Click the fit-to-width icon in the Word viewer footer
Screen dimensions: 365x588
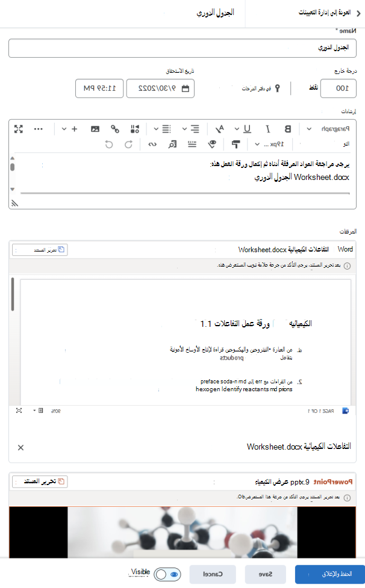[19, 410]
